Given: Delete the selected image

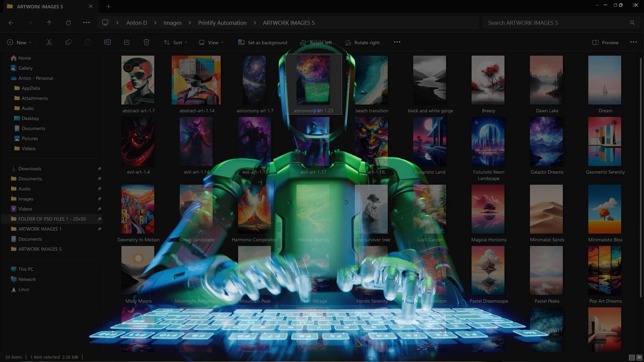Looking at the screenshot, I should coord(146,42).
